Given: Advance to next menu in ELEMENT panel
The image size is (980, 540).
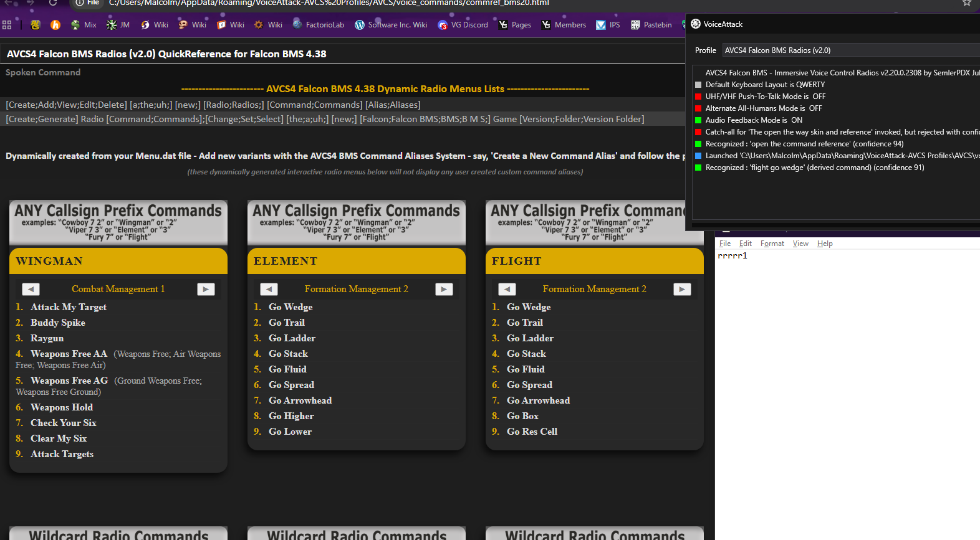Looking at the screenshot, I should [444, 289].
